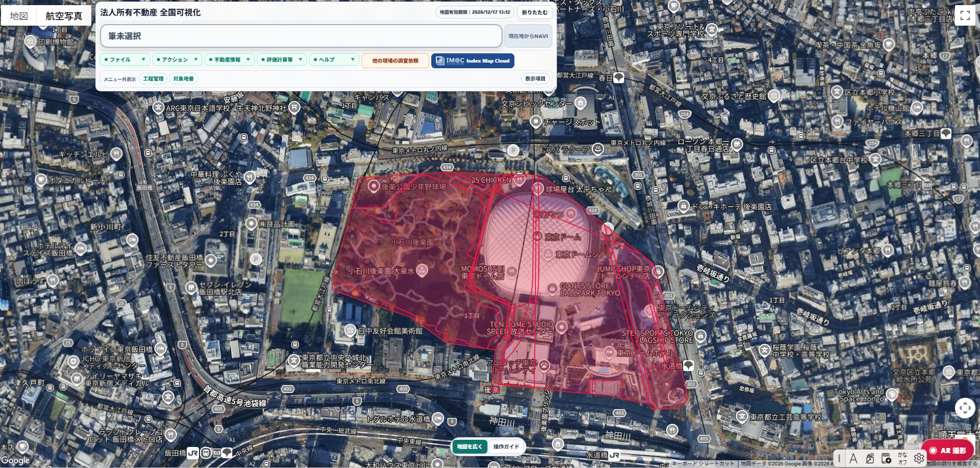Click the 25 CHICKEN restaurant marker
The width and height of the screenshot is (980, 468).
[x=519, y=180]
